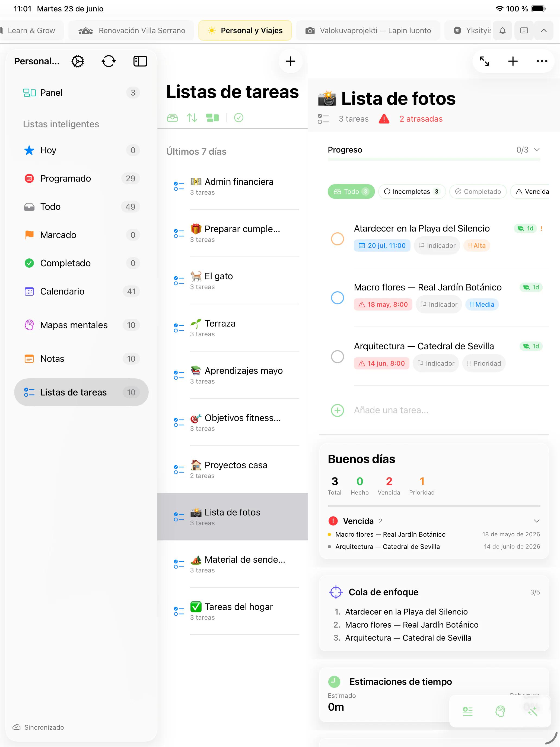
Task: Tap the magic wand icon in floating toolbar
Action: pos(533,711)
